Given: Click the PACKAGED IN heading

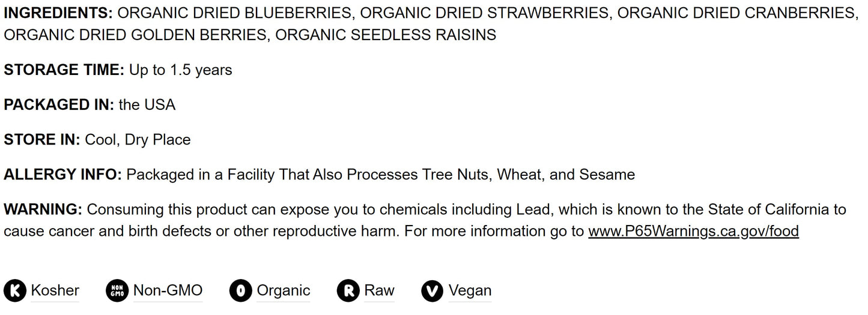Looking at the screenshot, I should pyautogui.click(x=59, y=105).
